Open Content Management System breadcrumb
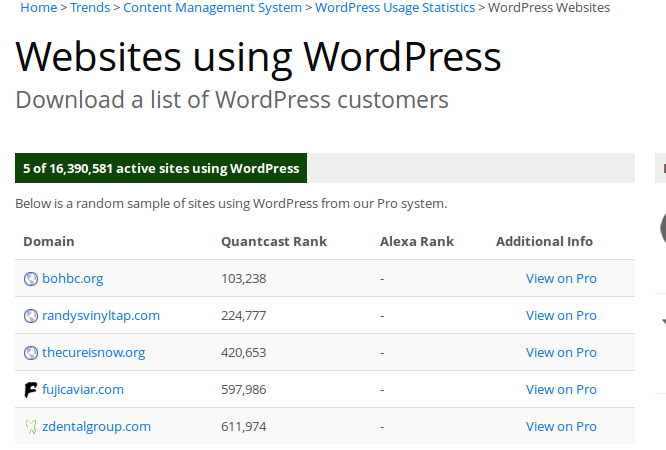666x450 pixels. [x=212, y=7]
